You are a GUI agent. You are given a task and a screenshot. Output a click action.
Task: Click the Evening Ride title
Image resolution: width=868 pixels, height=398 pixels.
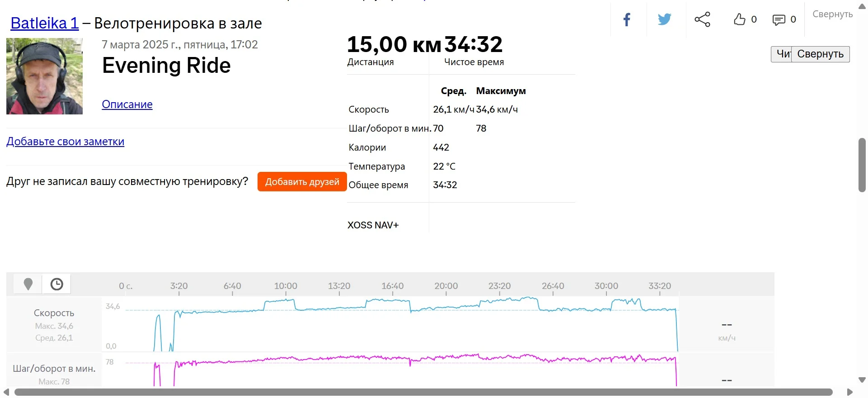(x=166, y=66)
